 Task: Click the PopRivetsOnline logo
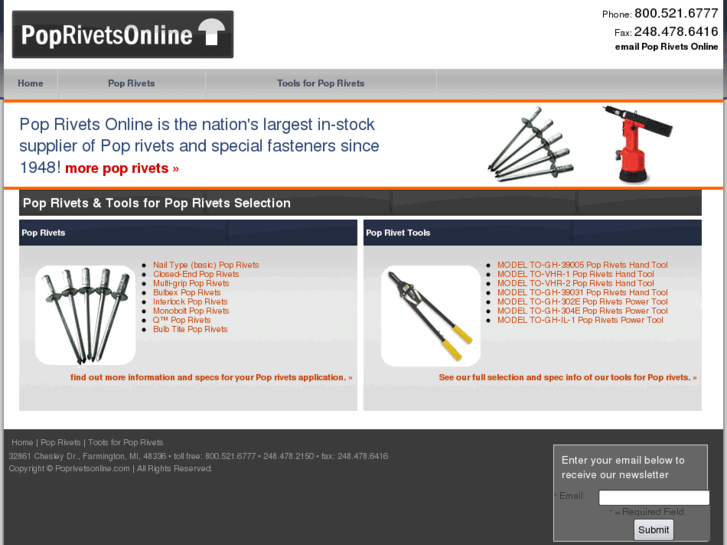(123, 35)
